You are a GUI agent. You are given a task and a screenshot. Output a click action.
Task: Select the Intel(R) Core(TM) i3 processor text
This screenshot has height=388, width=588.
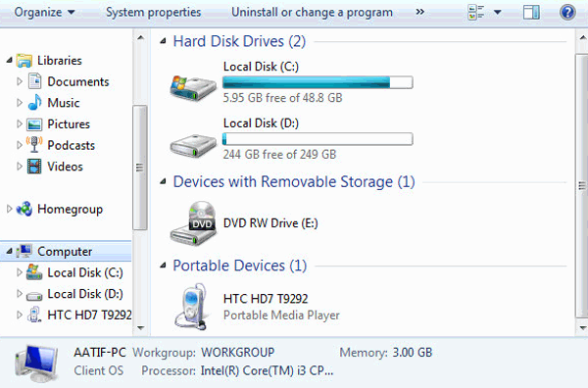pyautogui.click(x=267, y=370)
